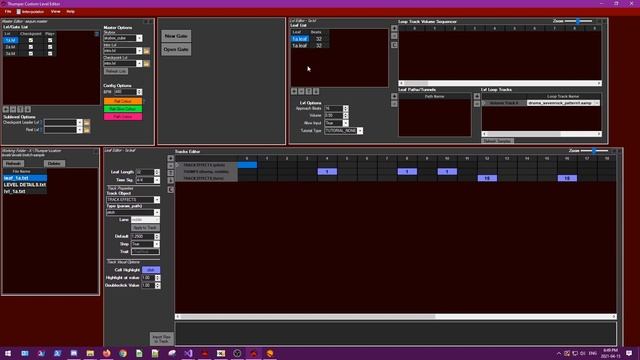Screen dimensions: 640x360
Task: Browse folder icon next to Checkpoint Lvl in Master Options
Action: click(x=147, y=64)
